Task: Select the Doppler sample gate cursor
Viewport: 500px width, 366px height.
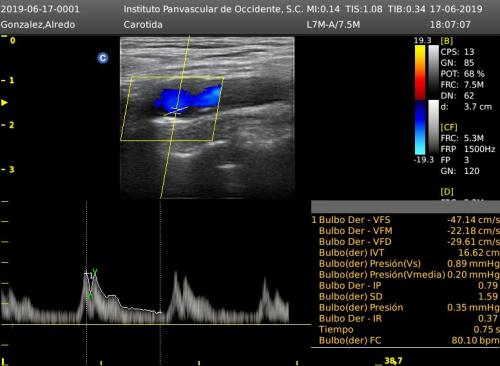Action: coord(177,111)
